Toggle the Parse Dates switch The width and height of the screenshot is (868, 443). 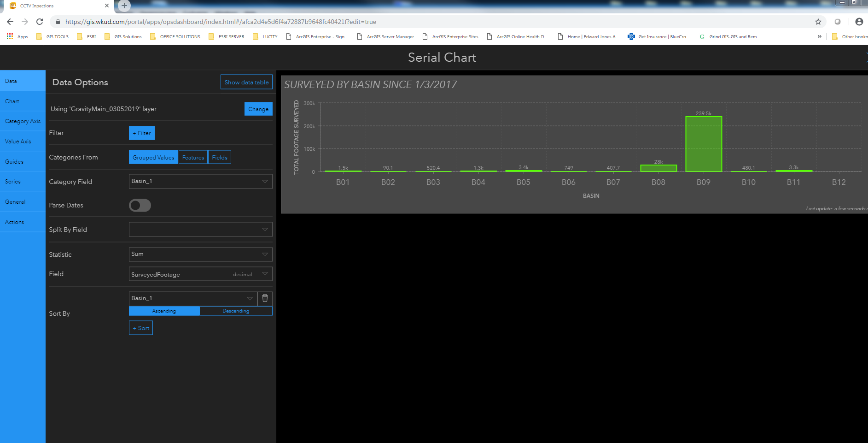140,205
